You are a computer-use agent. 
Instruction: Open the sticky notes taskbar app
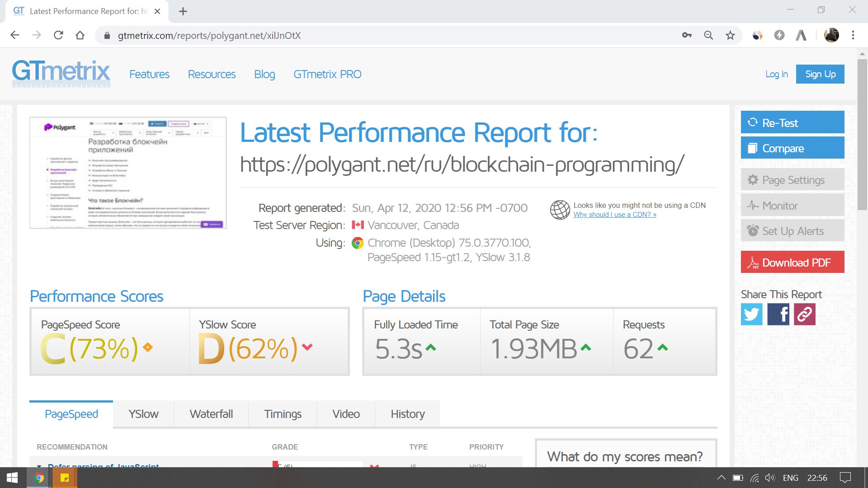point(65,478)
